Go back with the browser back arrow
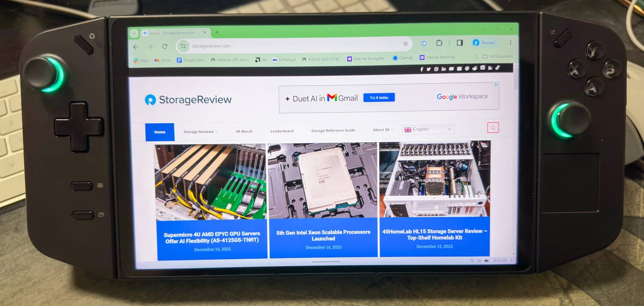The width and height of the screenshot is (644, 306). coord(136,46)
